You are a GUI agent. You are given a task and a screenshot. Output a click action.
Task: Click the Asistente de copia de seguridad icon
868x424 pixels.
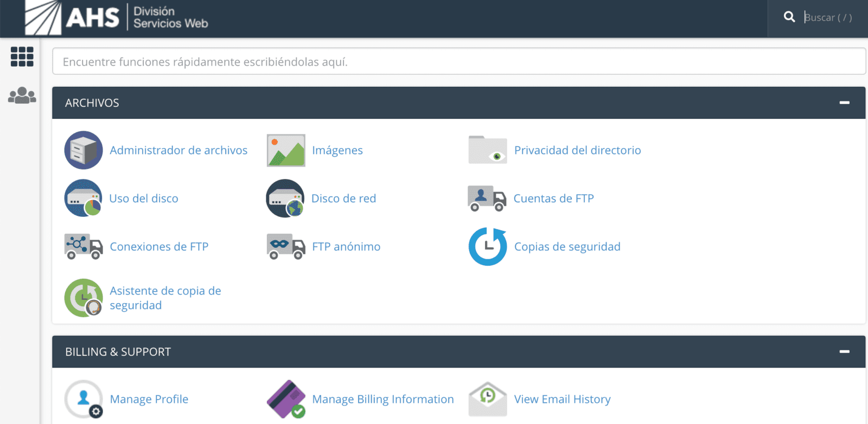click(x=84, y=298)
